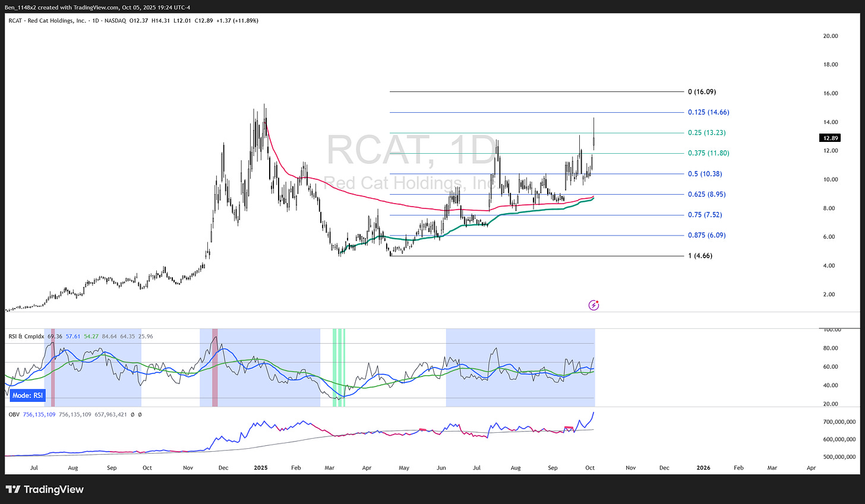Click the 700,000,000 OBV axis label
Screen dimensions: 865x504
pos(839,421)
